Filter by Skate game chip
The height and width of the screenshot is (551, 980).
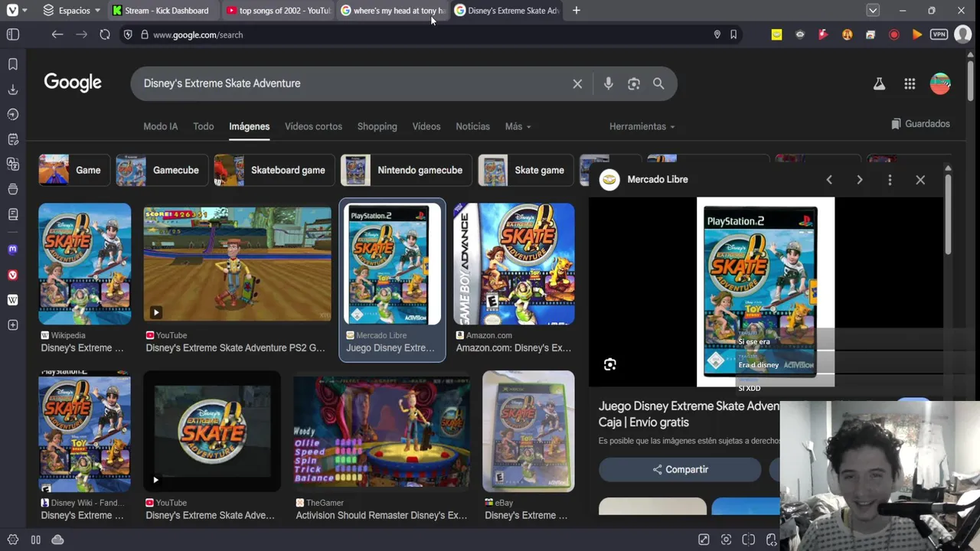[x=524, y=170]
